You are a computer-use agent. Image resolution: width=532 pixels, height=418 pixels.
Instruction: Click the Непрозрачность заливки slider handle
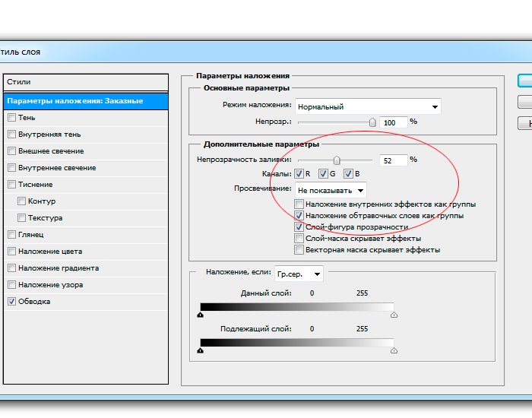click(x=336, y=160)
